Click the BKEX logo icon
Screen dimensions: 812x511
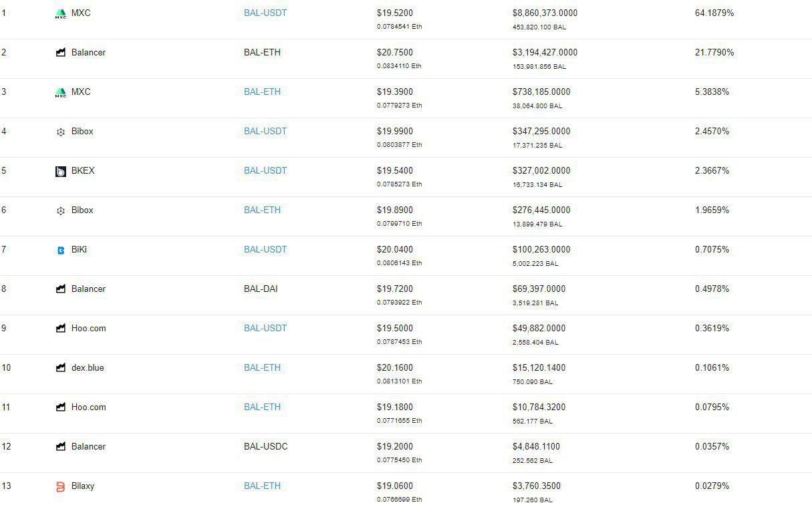coord(61,172)
